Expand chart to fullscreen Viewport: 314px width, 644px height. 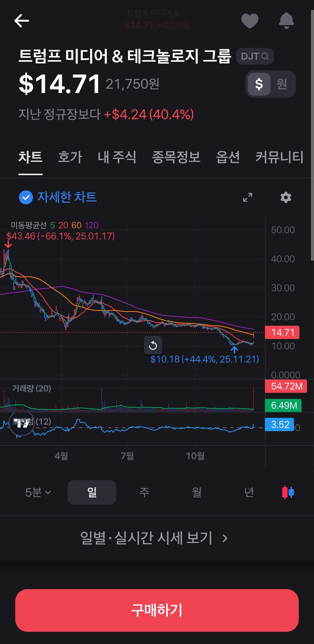click(247, 197)
